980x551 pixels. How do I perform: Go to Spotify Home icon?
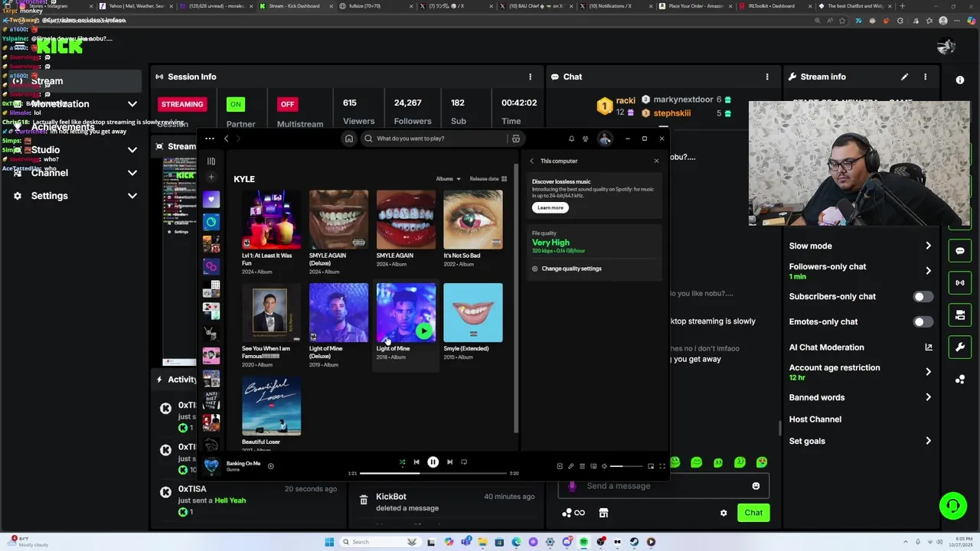click(x=349, y=139)
